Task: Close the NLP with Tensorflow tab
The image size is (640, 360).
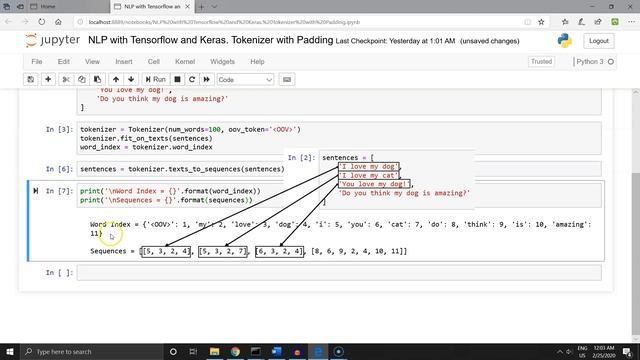Action: [x=187, y=7]
